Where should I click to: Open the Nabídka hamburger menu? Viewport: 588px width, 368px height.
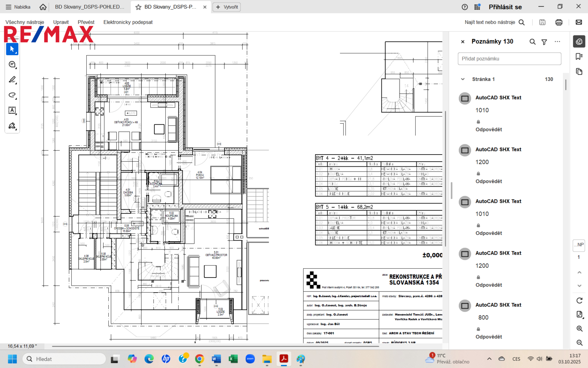(18, 7)
